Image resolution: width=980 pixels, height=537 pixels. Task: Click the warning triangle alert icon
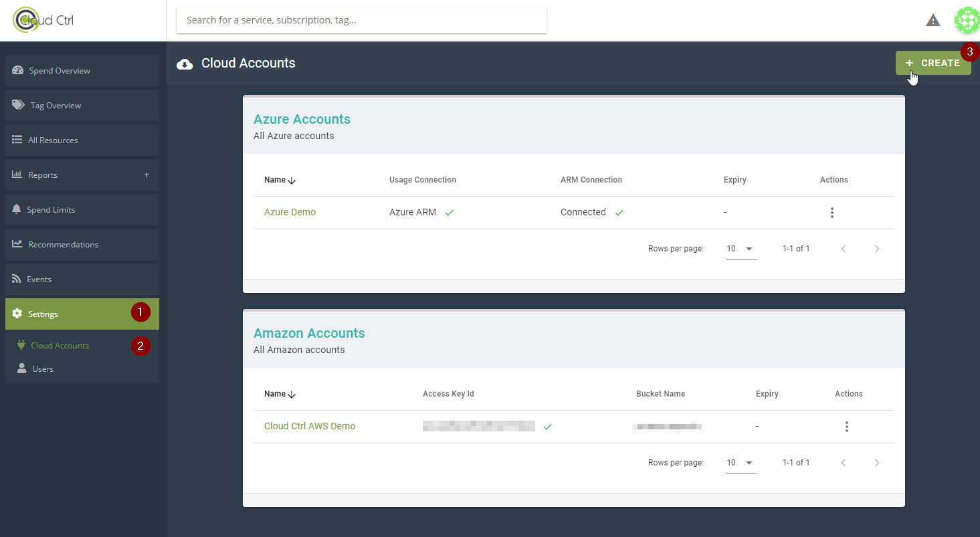[x=933, y=21]
